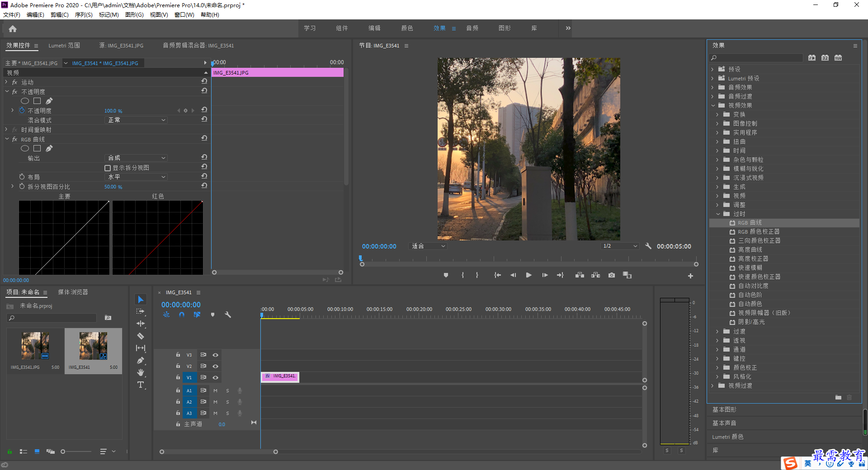Mute audio track A1
Viewport: 868px width, 470px height.
click(216, 390)
